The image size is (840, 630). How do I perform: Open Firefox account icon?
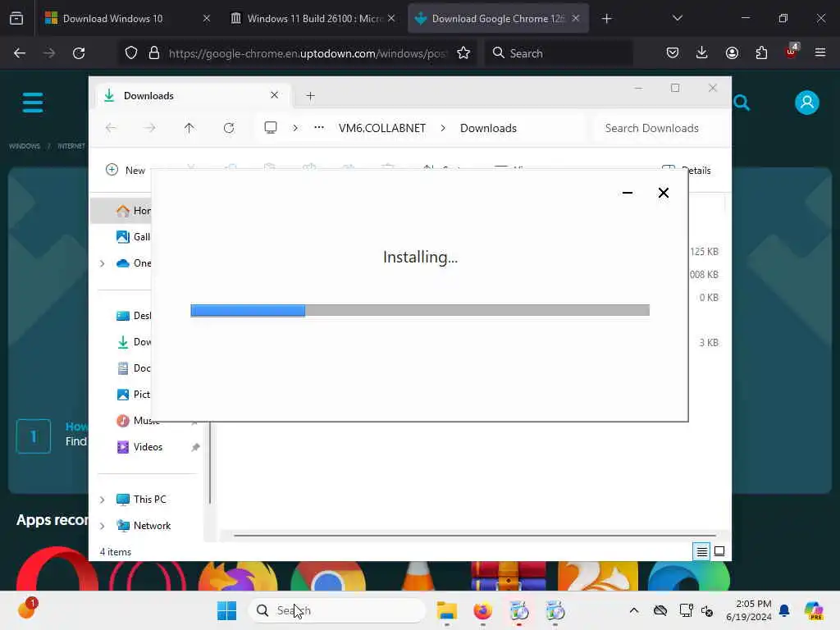click(732, 53)
